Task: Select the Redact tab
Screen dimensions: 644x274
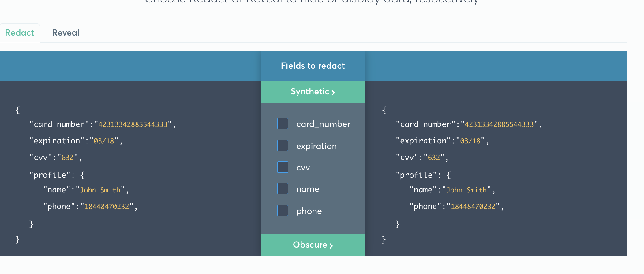Action: [x=20, y=33]
